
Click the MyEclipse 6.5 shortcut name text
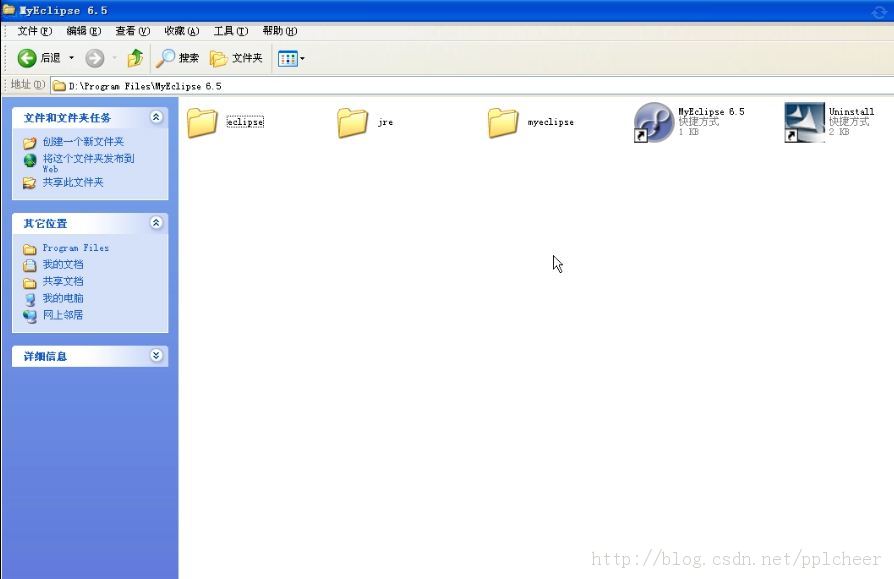711,112
